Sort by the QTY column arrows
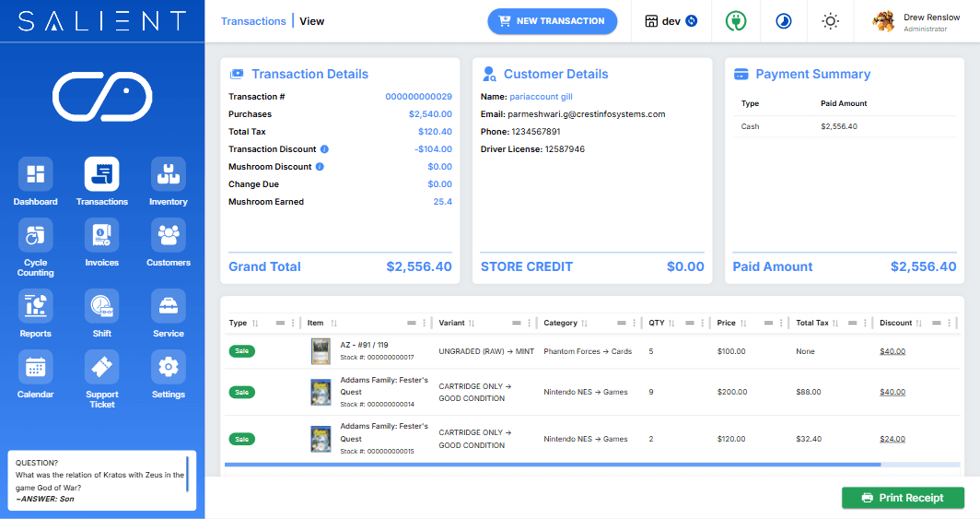The image size is (980, 519). pyautogui.click(x=671, y=324)
